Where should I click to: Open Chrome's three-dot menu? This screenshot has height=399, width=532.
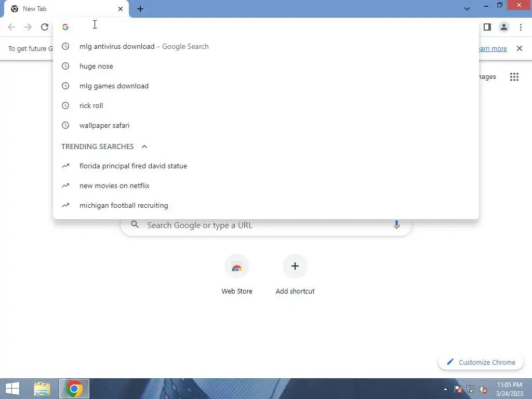pyautogui.click(x=521, y=27)
